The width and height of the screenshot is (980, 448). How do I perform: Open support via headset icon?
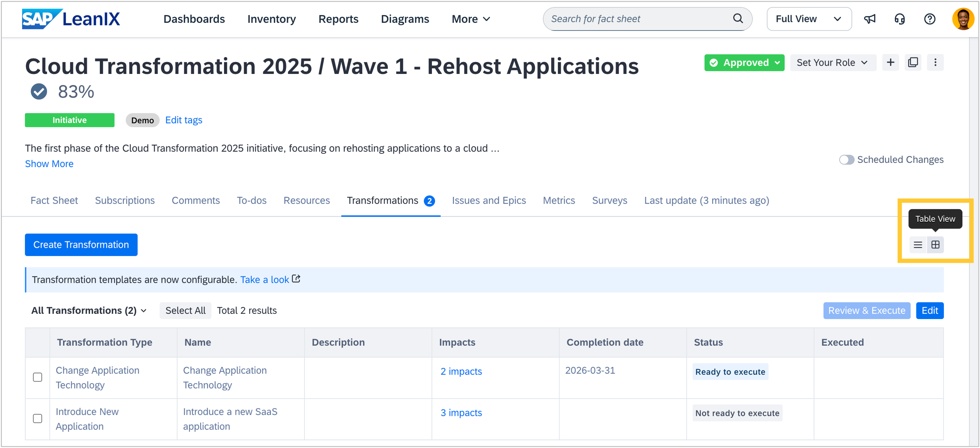pyautogui.click(x=900, y=19)
